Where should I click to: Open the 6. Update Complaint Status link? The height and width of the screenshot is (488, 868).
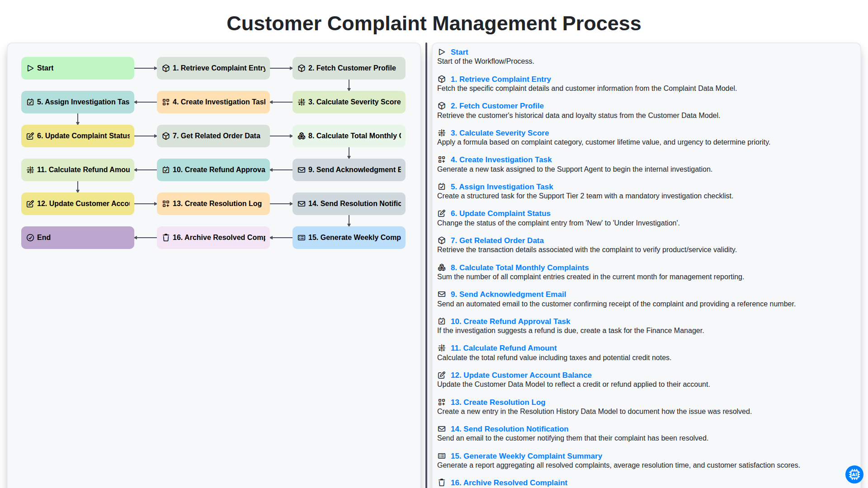pos(500,213)
